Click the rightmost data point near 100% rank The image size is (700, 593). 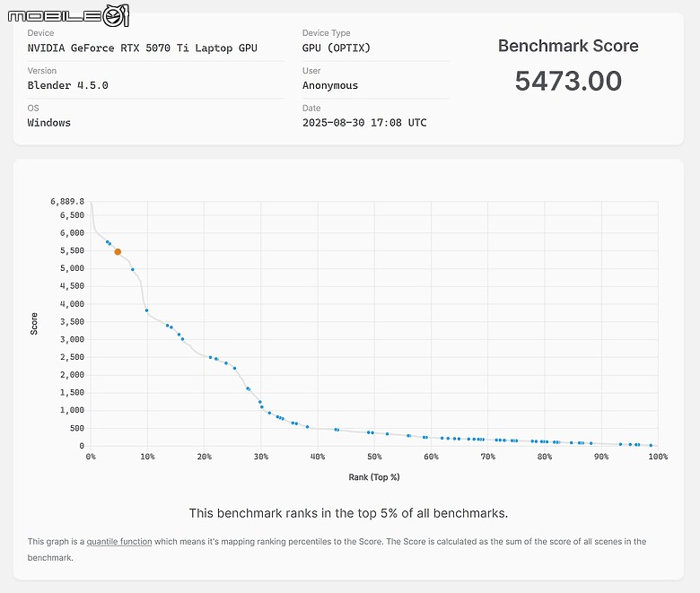click(651, 445)
